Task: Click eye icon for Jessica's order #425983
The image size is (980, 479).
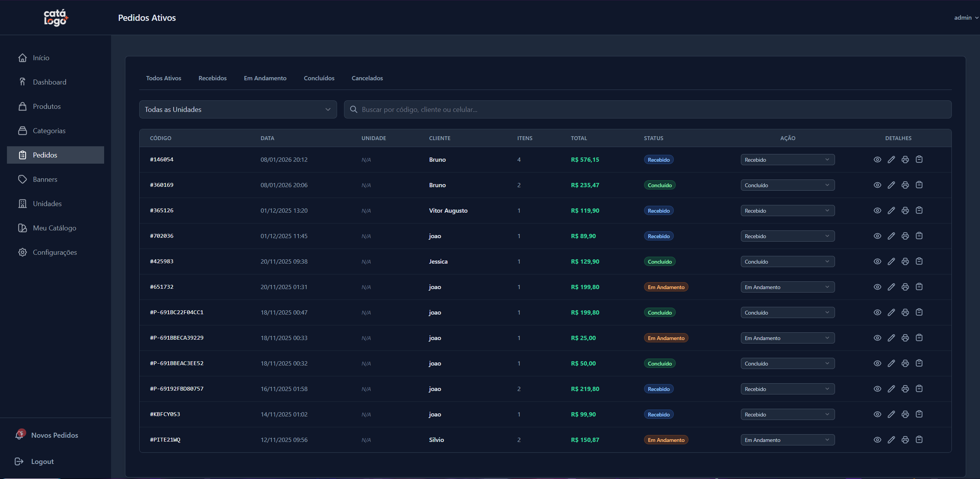Action: coord(877,262)
